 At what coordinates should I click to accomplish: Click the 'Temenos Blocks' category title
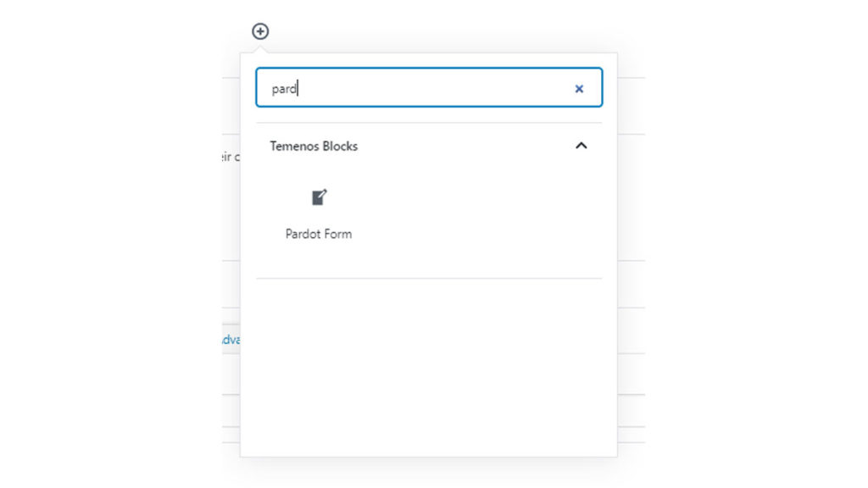[314, 146]
